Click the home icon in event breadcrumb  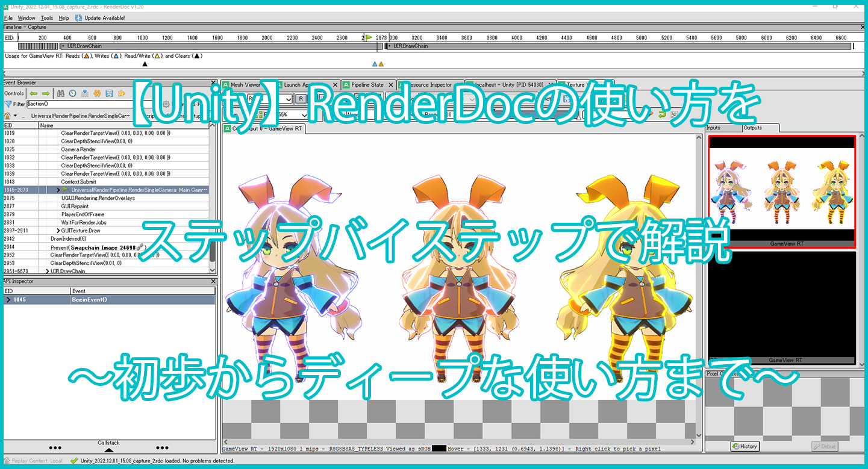tap(7, 115)
